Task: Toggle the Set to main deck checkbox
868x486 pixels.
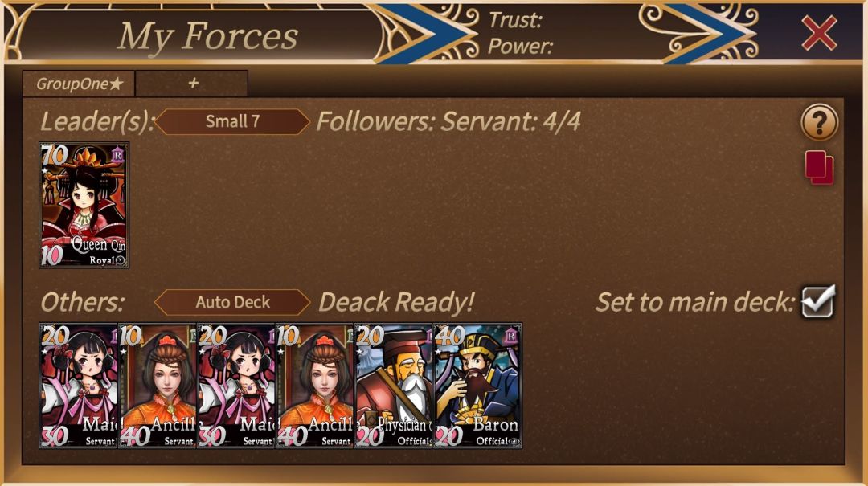Action: (818, 302)
